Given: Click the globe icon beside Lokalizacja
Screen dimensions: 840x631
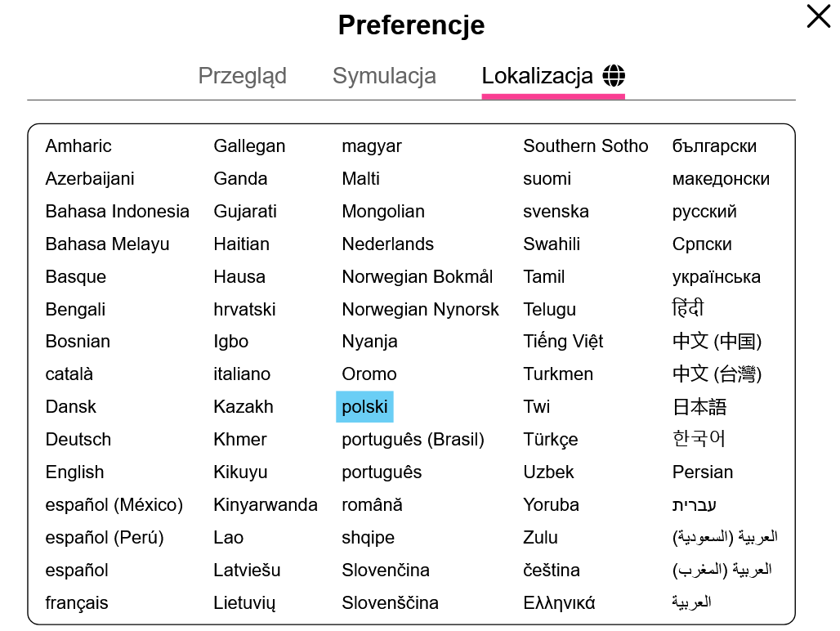Looking at the screenshot, I should [614, 75].
